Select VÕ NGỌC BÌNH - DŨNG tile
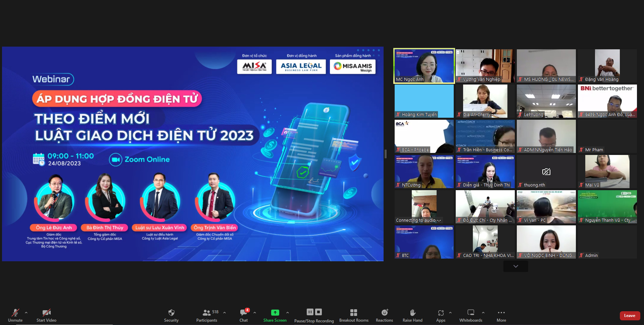The width and height of the screenshot is (644, 325). point(546,242)
